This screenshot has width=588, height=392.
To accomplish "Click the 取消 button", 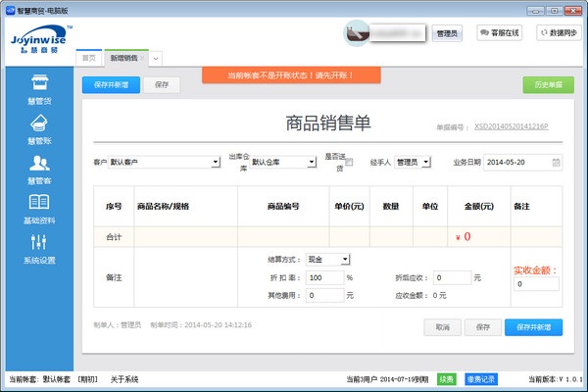I will (443, 327).
